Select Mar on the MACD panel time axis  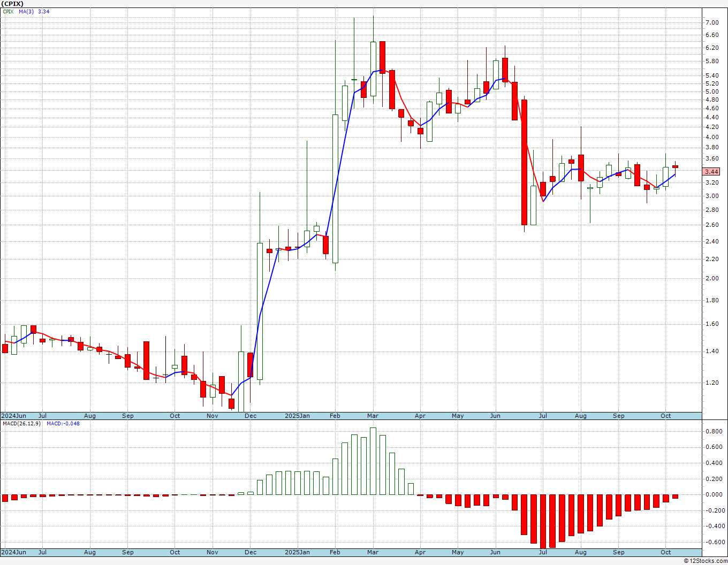[373, 552]
